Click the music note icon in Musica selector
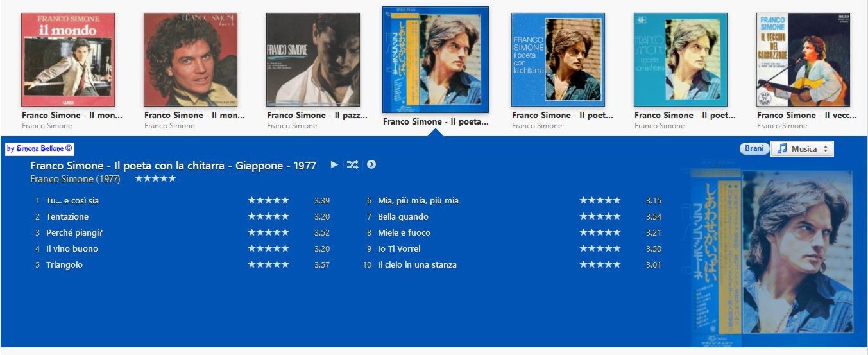This screenshot has width=868, height=355. coord(781,148)
